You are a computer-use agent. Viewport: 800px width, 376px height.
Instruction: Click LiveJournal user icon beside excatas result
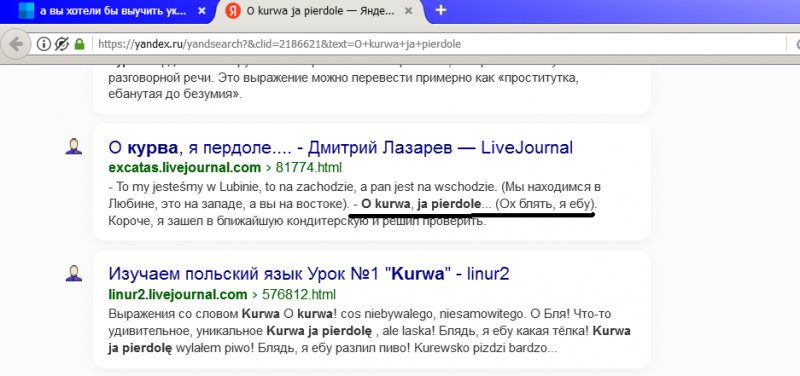tap(74, 147)
